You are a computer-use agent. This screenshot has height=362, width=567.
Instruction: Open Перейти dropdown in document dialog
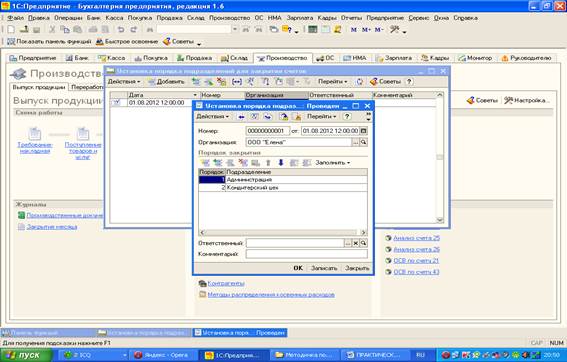321,116
